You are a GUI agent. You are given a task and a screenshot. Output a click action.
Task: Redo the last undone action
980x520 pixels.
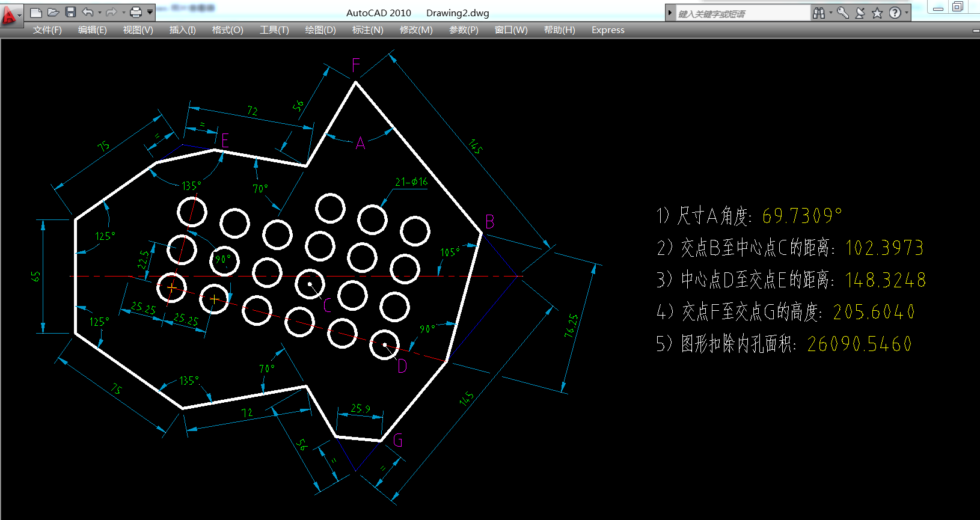111,12
